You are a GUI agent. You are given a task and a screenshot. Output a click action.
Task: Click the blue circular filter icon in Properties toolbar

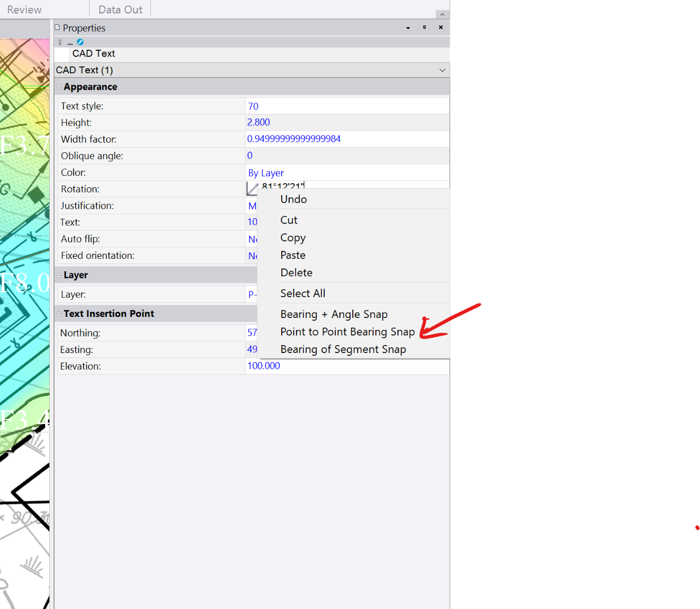tap(79, 42)
